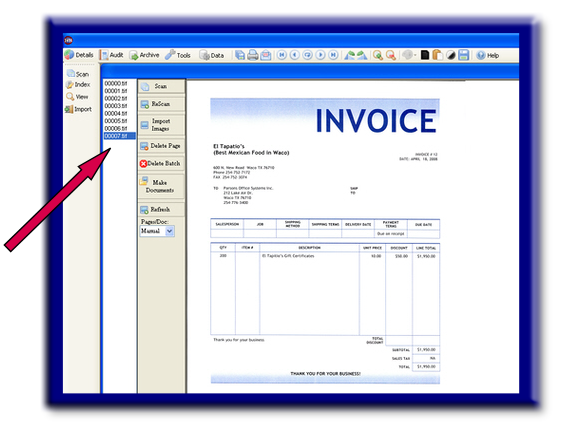566x435 pixels.
Task: Select file 00003.tif
Action: point(116,106)
